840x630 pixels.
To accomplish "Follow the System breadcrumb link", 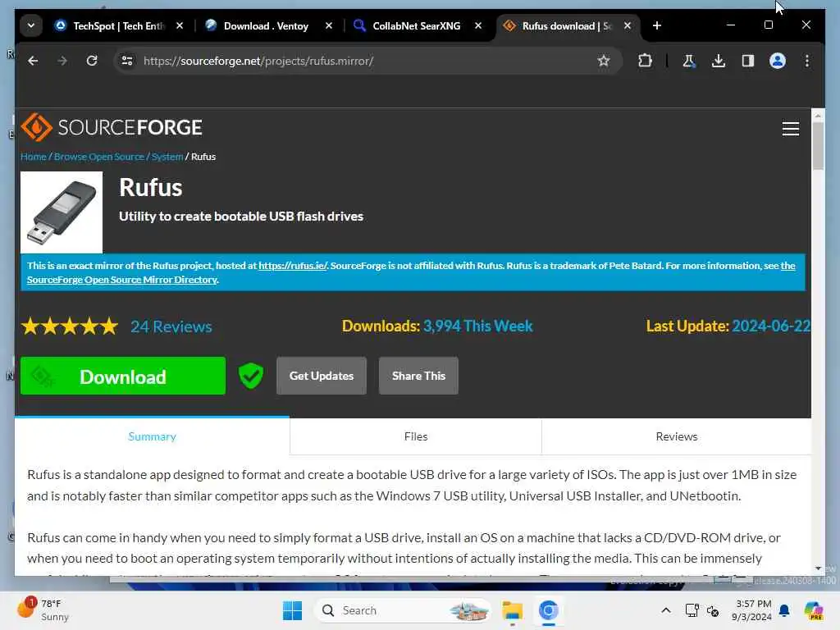I will point(167,157).
